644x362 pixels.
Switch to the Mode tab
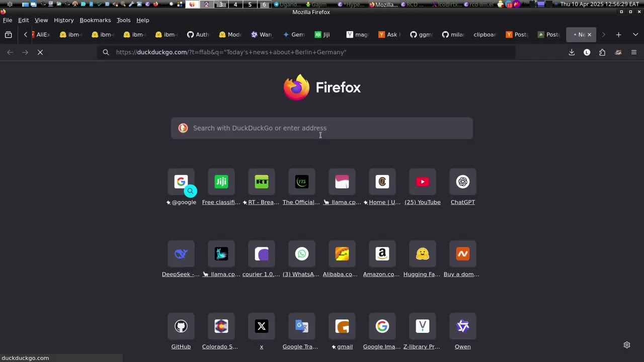coord(229,35)
